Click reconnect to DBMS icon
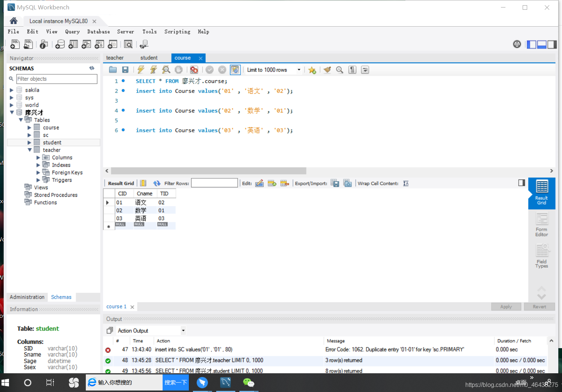The image size is (562, 392). click(x=144, y=44)
